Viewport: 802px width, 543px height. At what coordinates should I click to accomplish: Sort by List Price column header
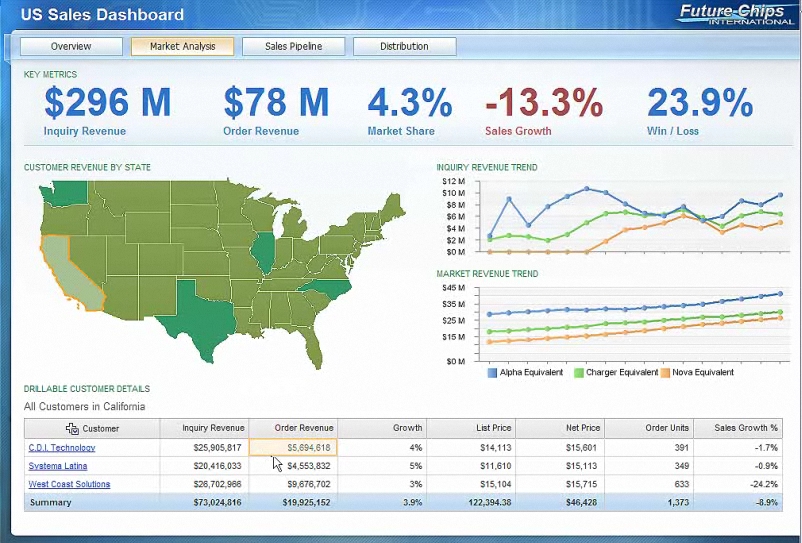471,428
